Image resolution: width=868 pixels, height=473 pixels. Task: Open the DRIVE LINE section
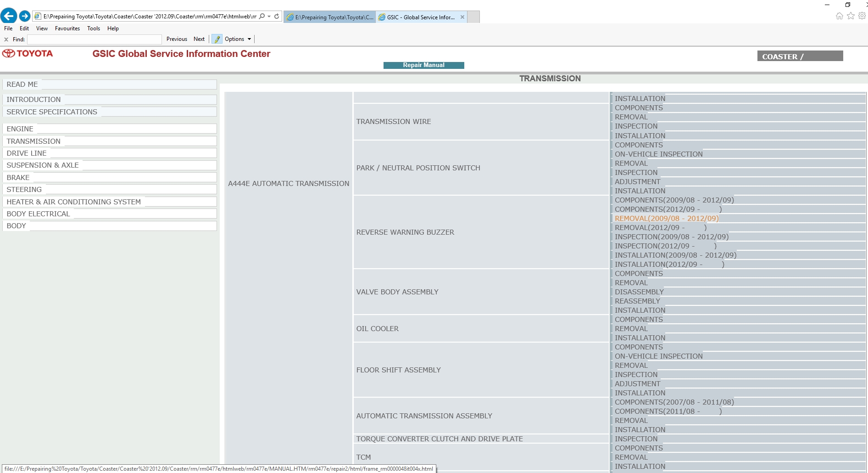pos(110,153)
